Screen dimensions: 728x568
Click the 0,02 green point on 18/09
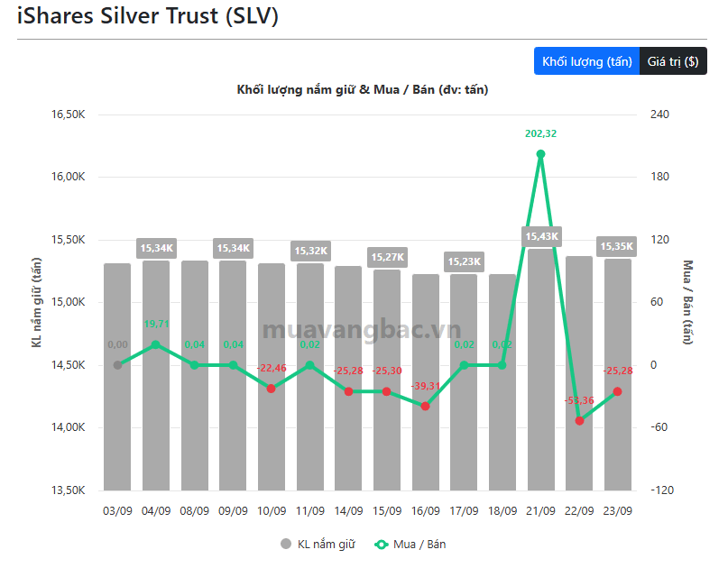coord(502,365)
